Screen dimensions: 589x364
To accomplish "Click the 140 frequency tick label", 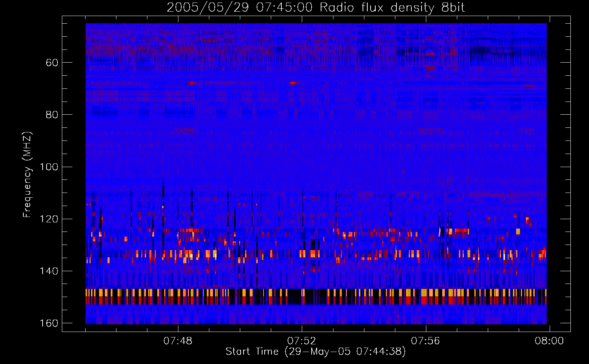I will click(x=49, y=271).
